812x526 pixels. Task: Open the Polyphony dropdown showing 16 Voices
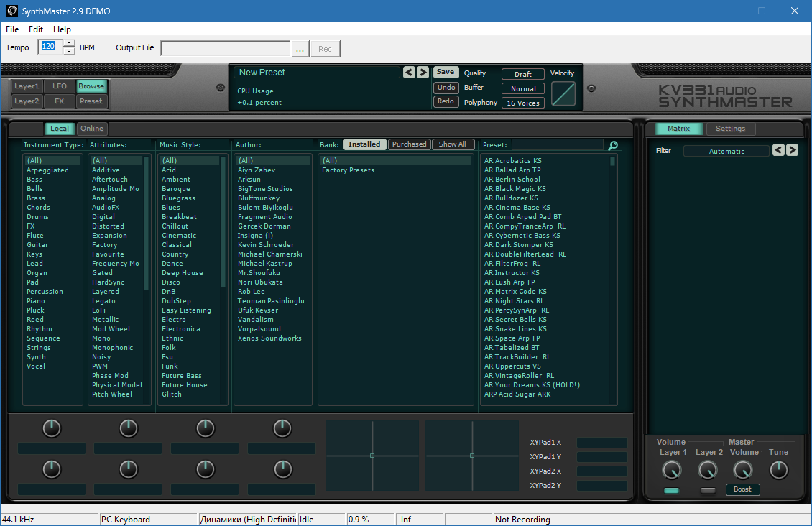tap(523, 103)
